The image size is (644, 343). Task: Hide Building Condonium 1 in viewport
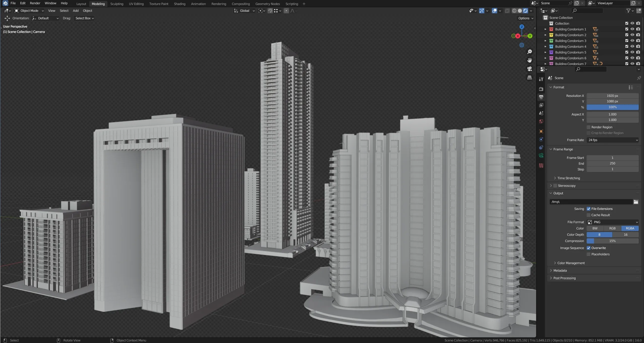point(632,29)
